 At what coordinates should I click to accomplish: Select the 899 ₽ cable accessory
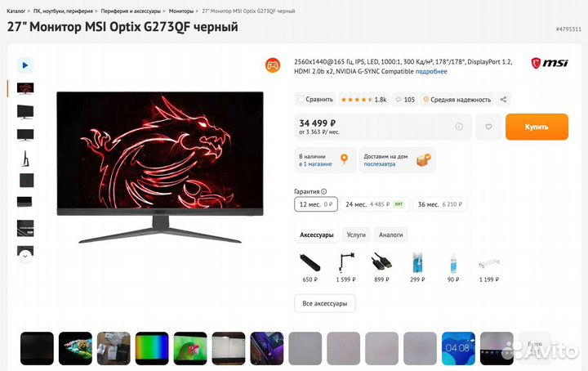click(x=381, y=267)
